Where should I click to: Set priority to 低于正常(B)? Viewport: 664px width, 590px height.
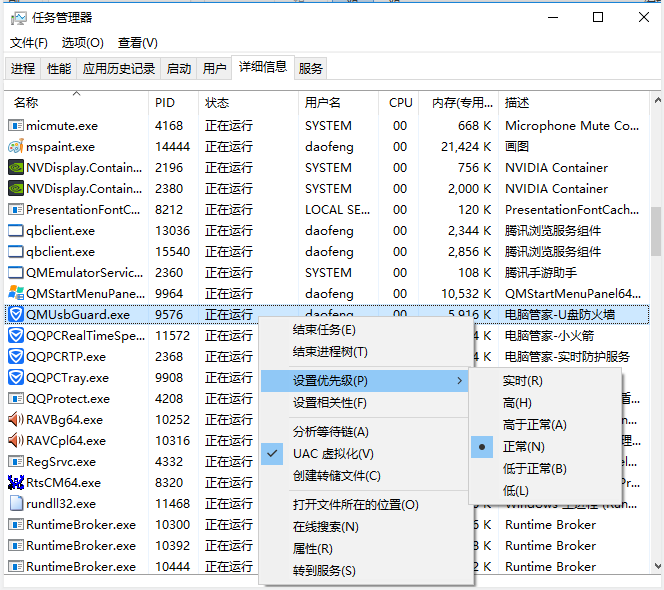tap(545, 469)
